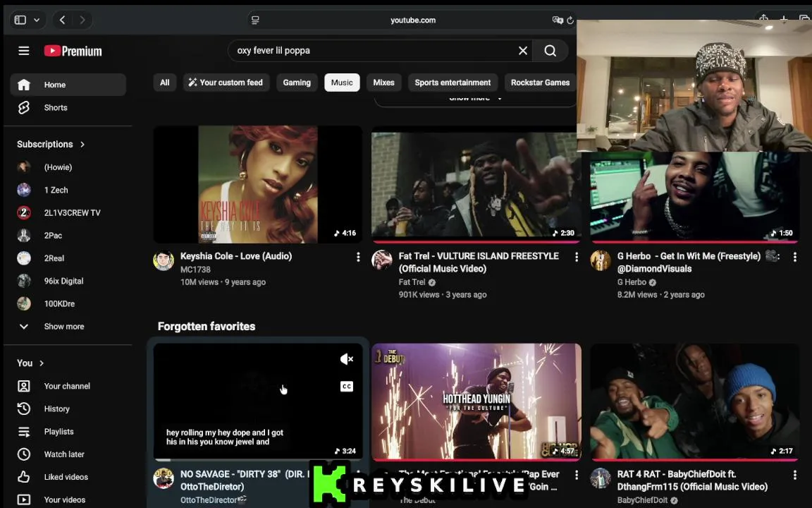Click the BabyChiefDoit channel avatar
The width and height of the screenshot is (812, 508).
[x=601, y=478]
